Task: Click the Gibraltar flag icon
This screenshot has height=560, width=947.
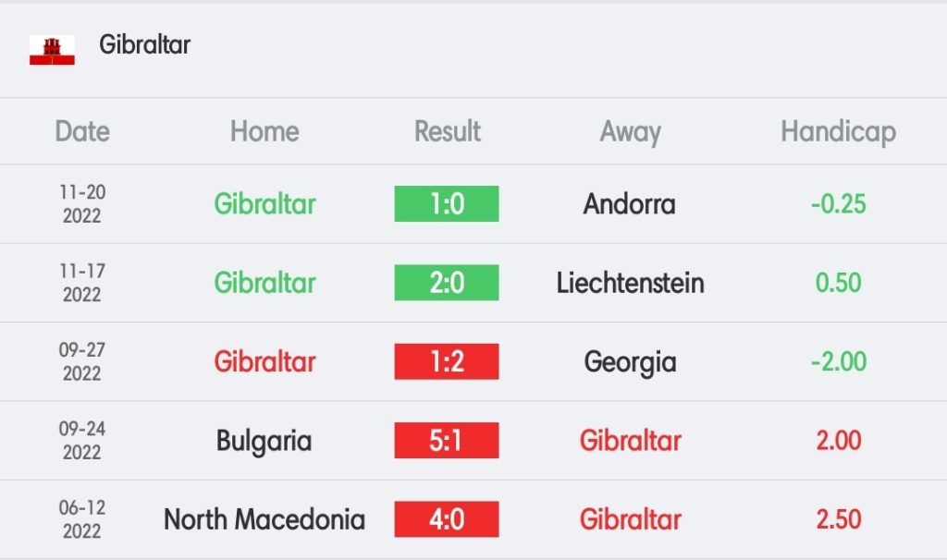Action: [52, 50]
